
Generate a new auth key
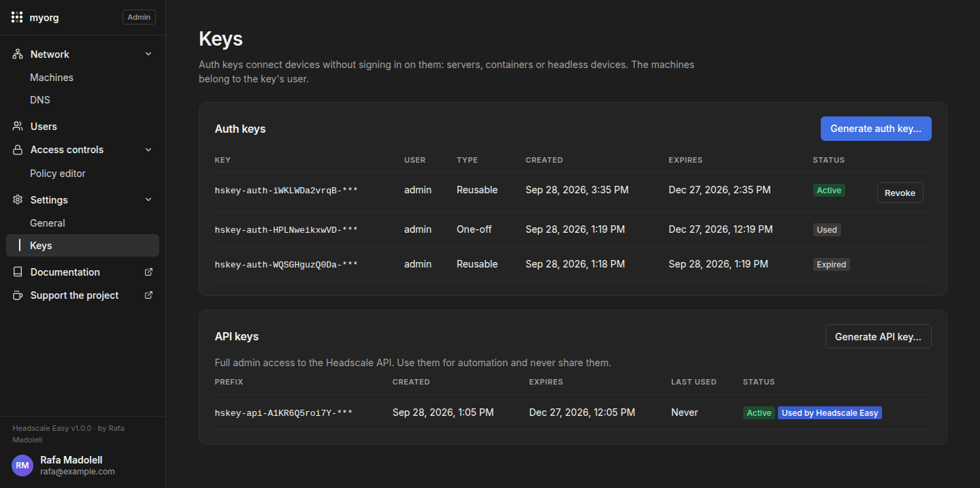(x=876, y=129)
